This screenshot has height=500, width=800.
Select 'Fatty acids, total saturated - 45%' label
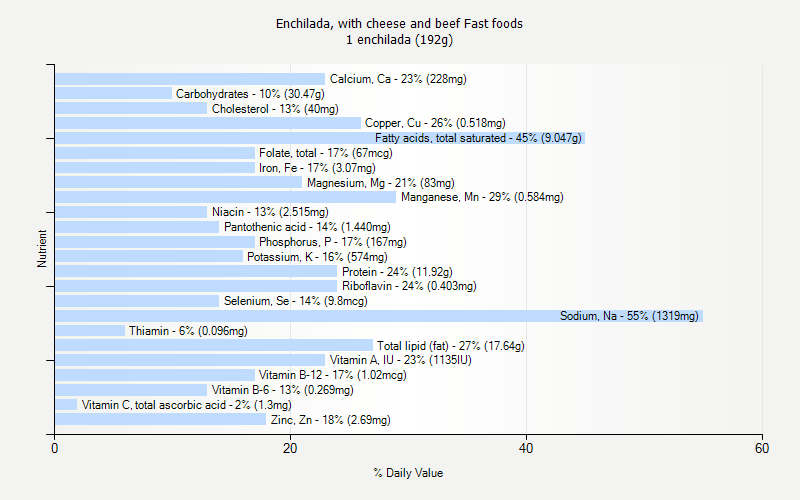pos(478,138)
